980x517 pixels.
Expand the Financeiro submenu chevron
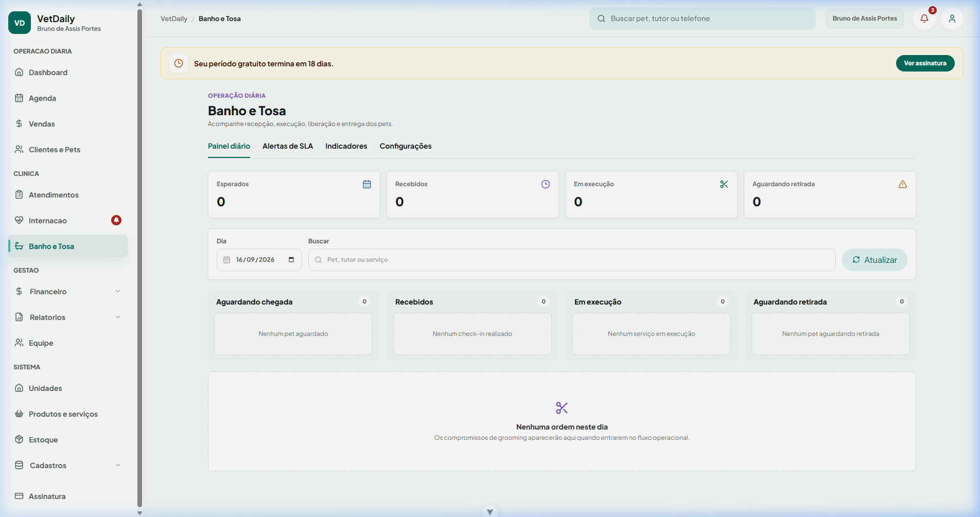tap(118, 291)
